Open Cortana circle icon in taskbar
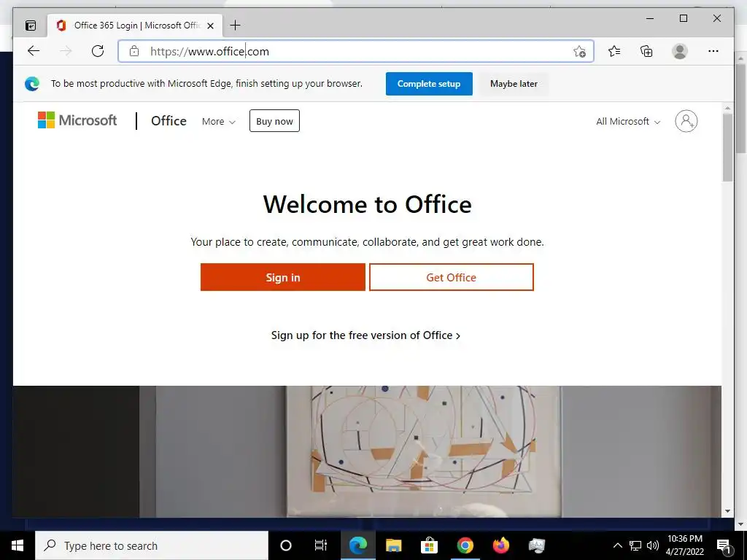This screenshot has width=747, height=560. point(286,545)
